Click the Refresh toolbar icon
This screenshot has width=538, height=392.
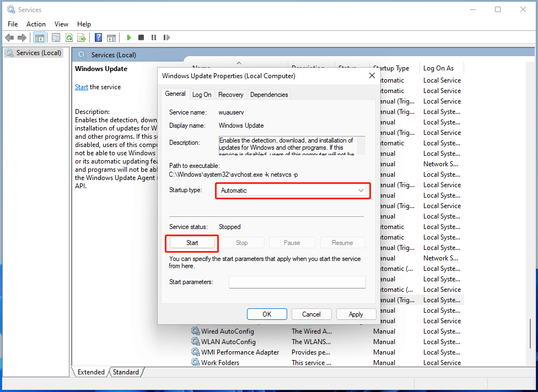pos(69,37)
